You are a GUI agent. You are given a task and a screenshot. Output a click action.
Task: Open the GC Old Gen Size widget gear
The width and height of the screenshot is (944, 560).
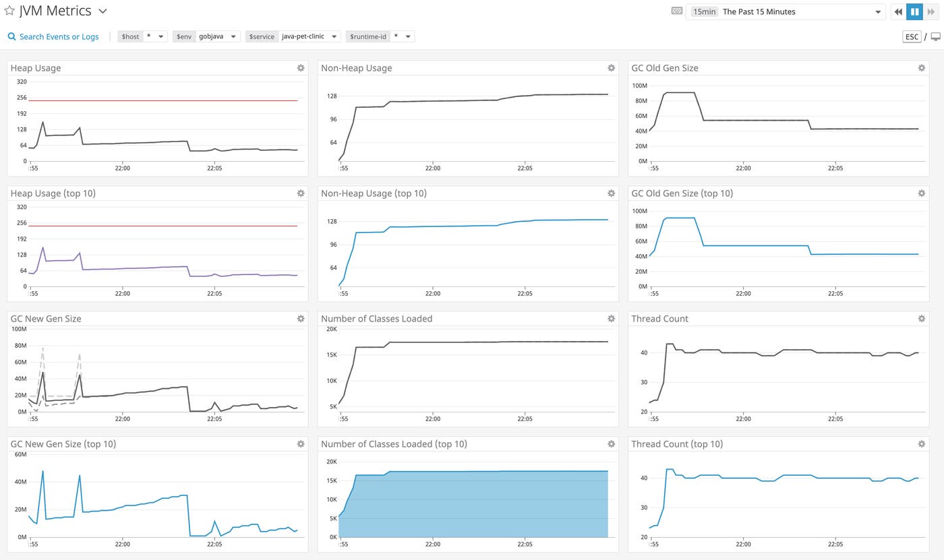click(921, 68)
